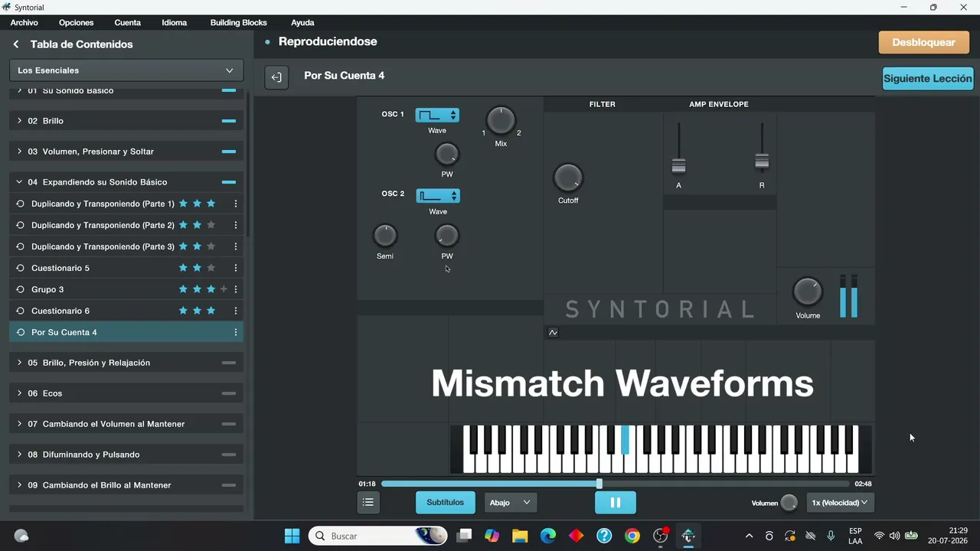The height and width of the screenshot is (551, 980).
Task: Open the 1x (Velocidad) speed dropdown
Action: pyautogui.click(x=841, y=503)
